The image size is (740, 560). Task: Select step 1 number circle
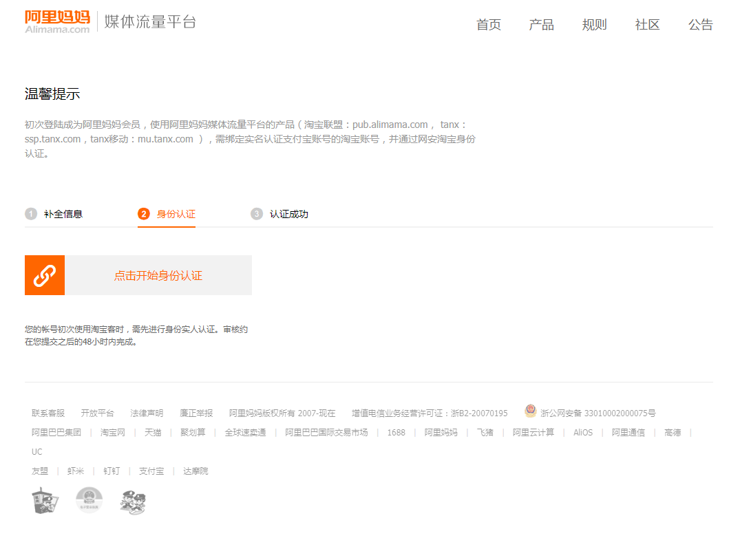tap(31, 214)
